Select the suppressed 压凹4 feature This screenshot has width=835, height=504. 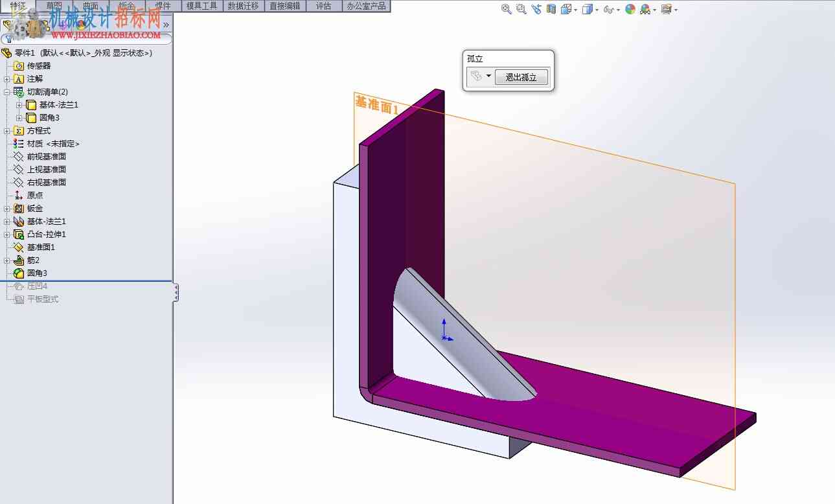tap(30, 286)
